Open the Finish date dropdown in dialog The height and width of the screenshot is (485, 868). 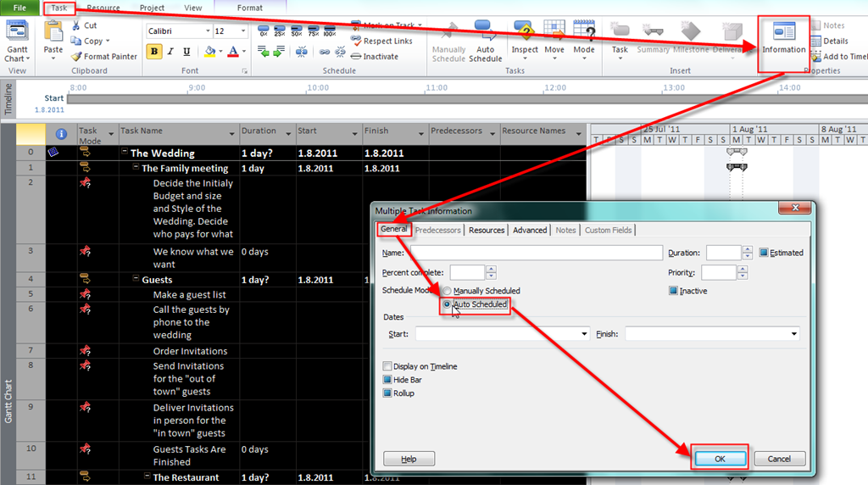pyautogui.click(x=793, y=335)
